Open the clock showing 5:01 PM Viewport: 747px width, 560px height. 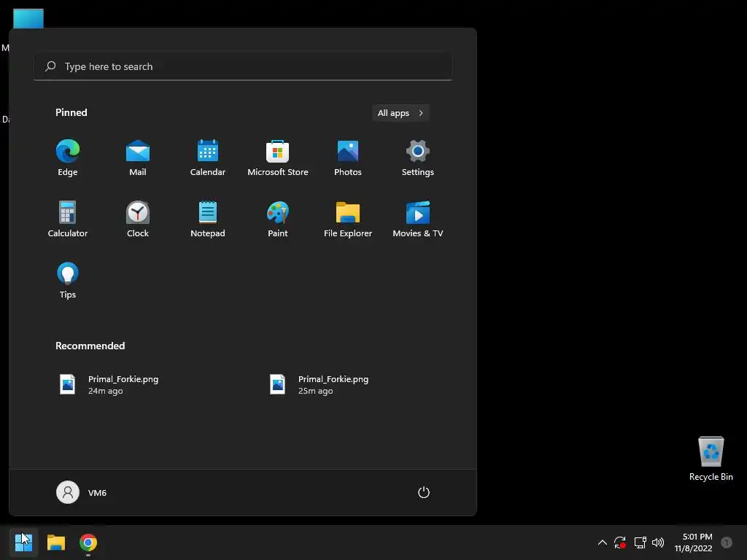pyautogui.click(x=693, y=542)
